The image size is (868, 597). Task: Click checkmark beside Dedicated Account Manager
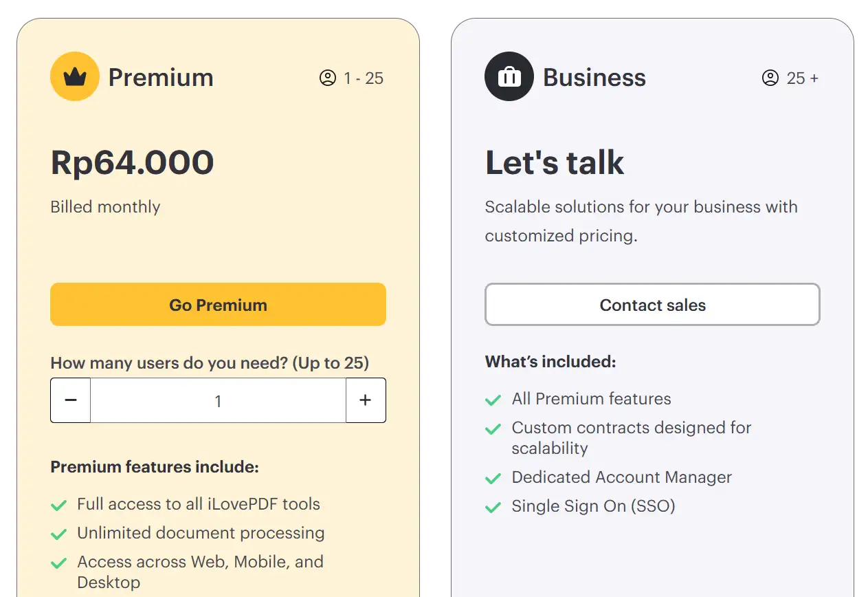[493, 479]
